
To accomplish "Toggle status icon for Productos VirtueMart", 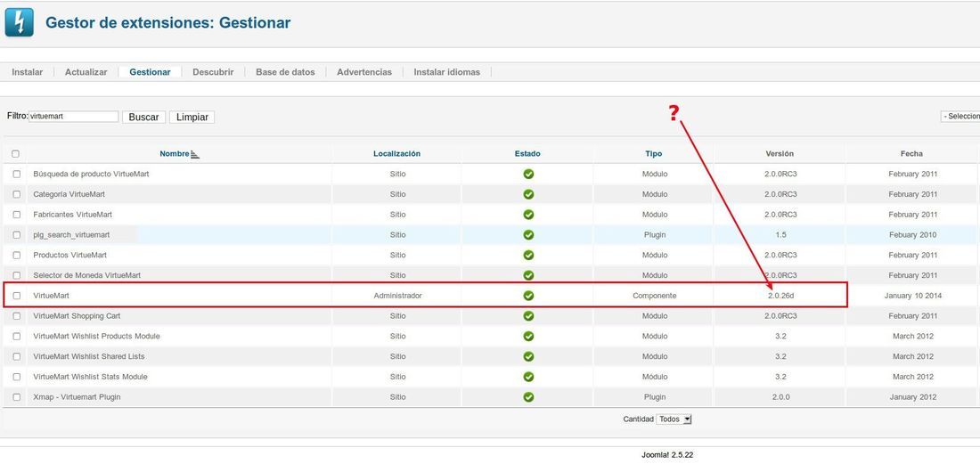I will tap(528, 256).
